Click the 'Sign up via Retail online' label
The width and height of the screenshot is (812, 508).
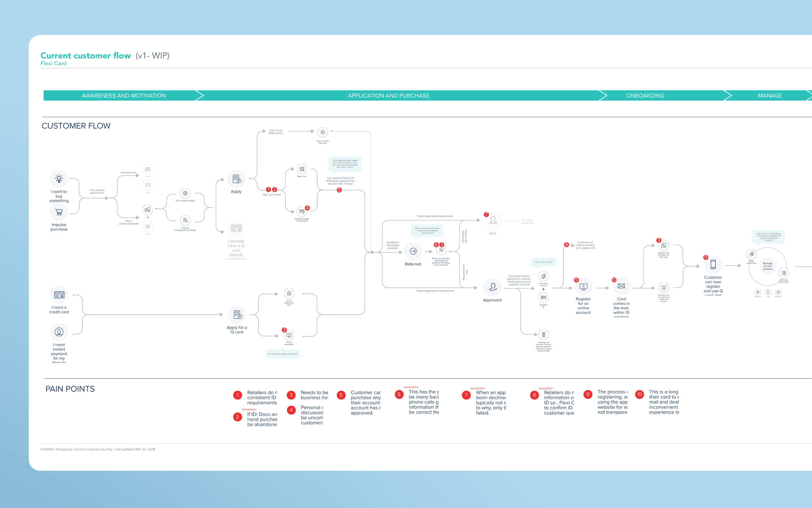pos(276,132)
